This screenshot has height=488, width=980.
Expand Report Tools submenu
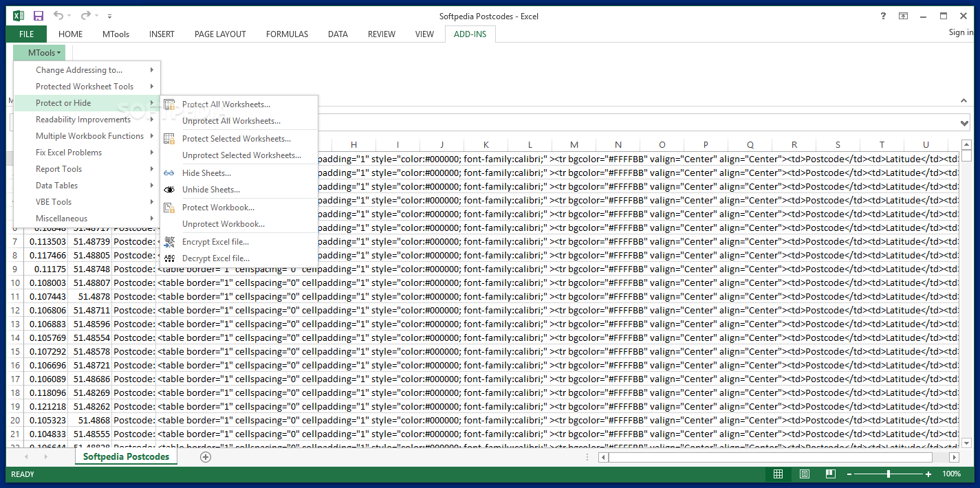pyautogui.click(x=87, y=169)
